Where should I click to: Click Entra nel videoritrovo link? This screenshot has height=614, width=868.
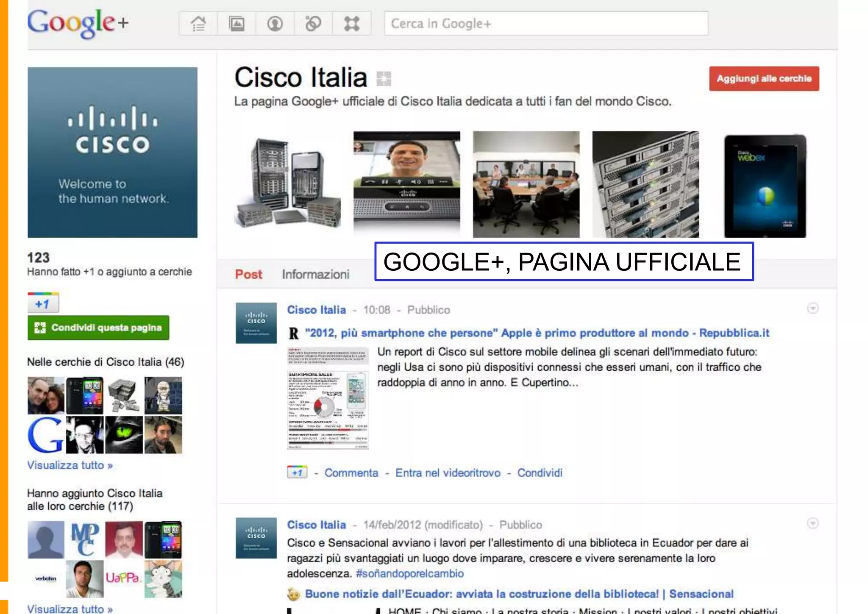coord(448,473)
